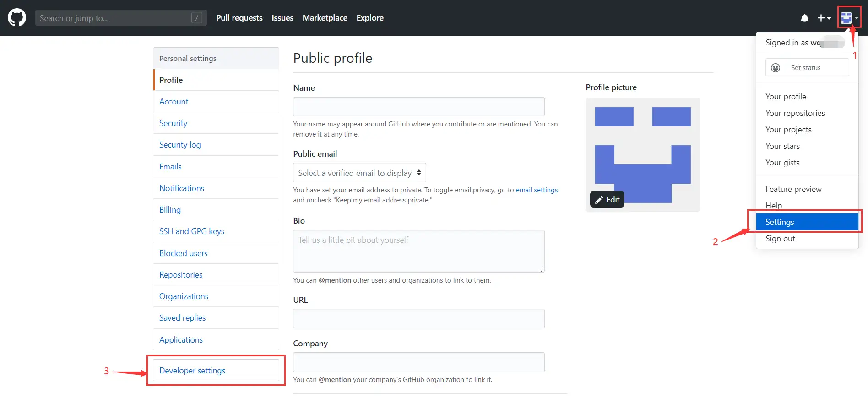The width and height of the screenshot is (868, 399).
Task: Open the notifications bell
Action: point(804,18)
